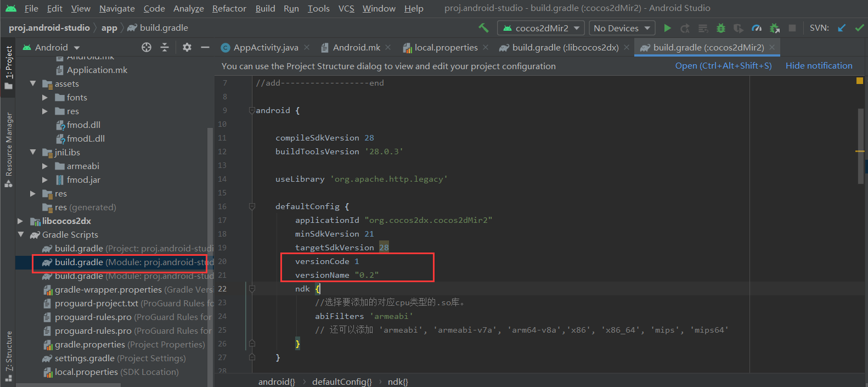Toggle the Resource Manager tool window
Screen dimensions: 868x387
[8, 149]
